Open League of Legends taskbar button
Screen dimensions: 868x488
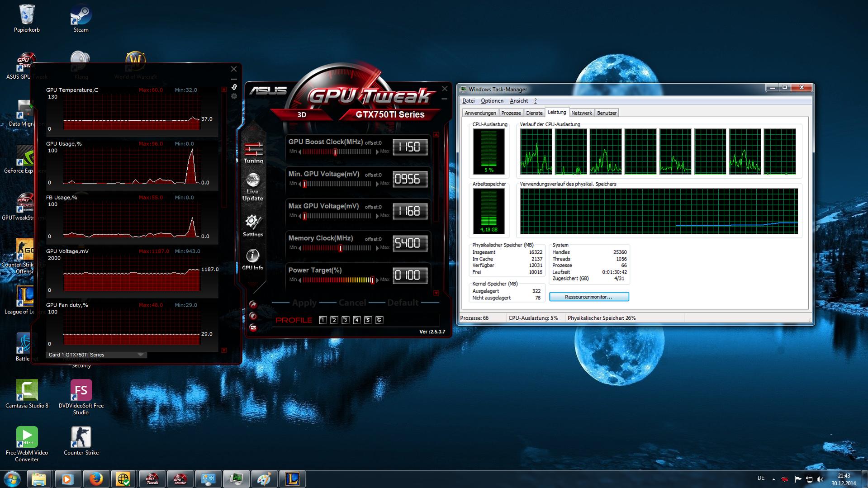point(292,479)
